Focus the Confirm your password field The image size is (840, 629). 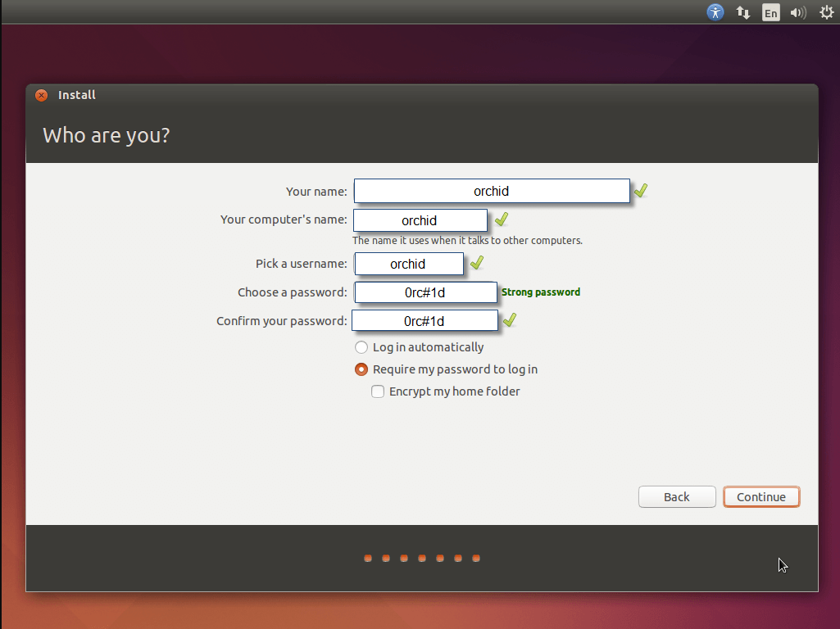(x=425, y=321)
